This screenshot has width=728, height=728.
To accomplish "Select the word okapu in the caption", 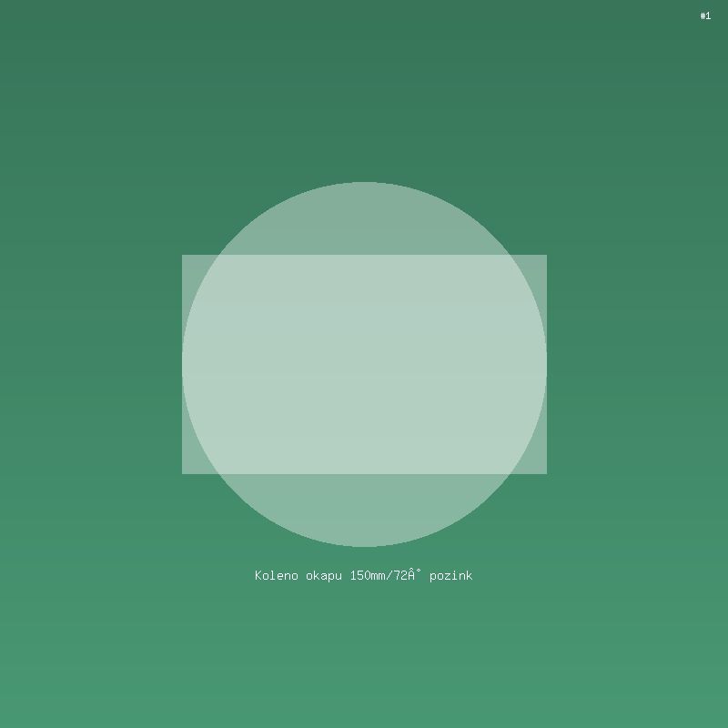I will (x=324, y=575).
